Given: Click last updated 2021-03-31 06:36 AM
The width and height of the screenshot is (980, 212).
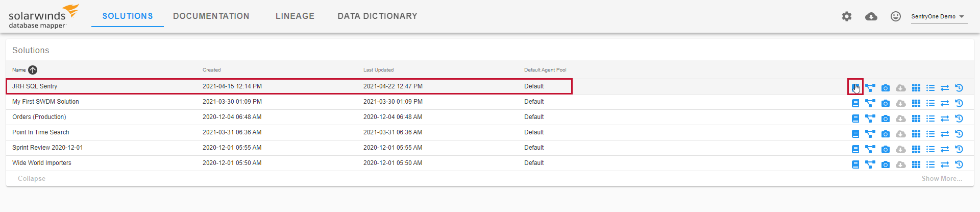Looking at the screenshot, I should coord(393,132).
